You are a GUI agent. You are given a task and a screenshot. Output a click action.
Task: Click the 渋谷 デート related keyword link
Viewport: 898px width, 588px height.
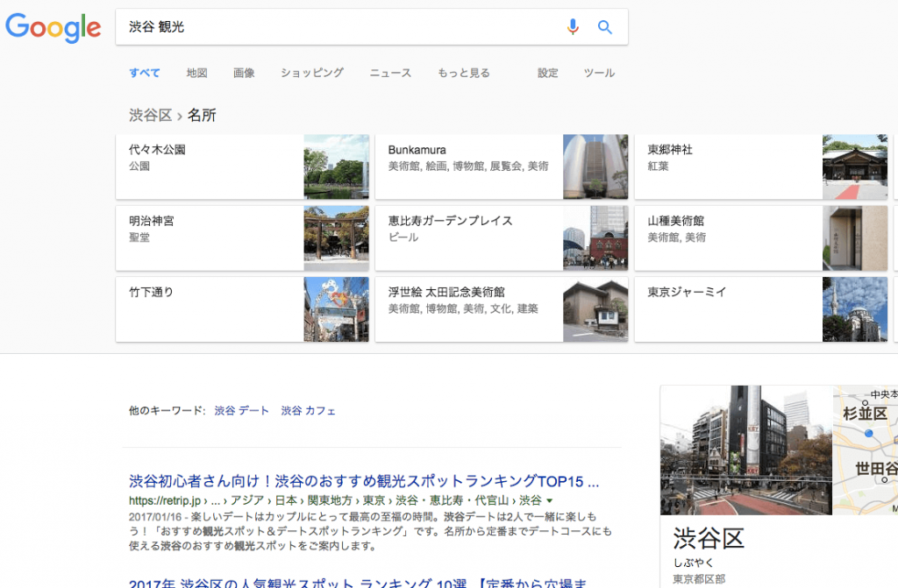(x=242, y=410)
